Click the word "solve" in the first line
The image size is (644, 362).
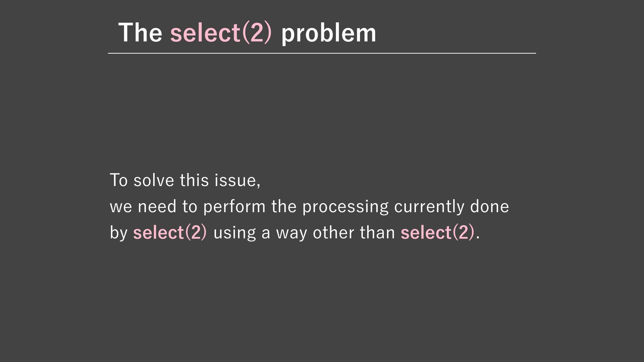(x=154, y=180)
